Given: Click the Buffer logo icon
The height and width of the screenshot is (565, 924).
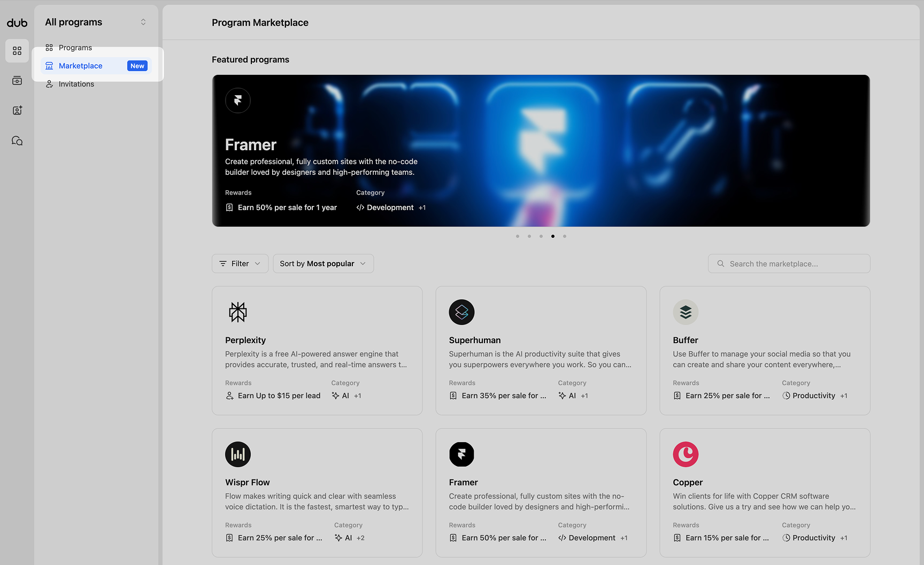Looking at the screenshot, I should coord(686,312).
